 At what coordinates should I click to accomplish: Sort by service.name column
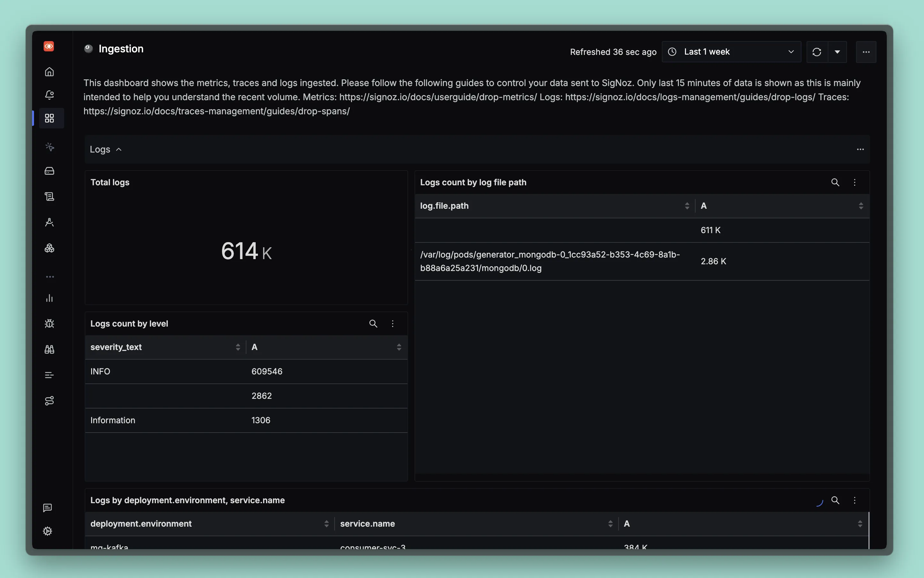click(x=610, y=524)
